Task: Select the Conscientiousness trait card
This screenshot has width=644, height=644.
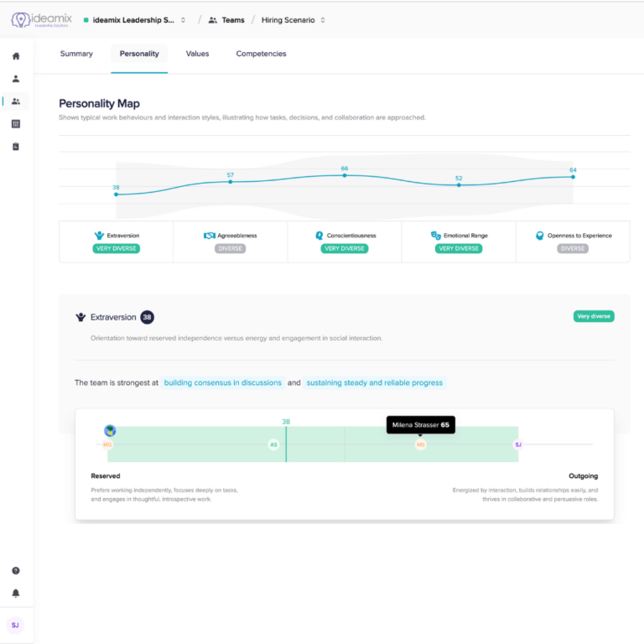Action: tap(344, 241)
